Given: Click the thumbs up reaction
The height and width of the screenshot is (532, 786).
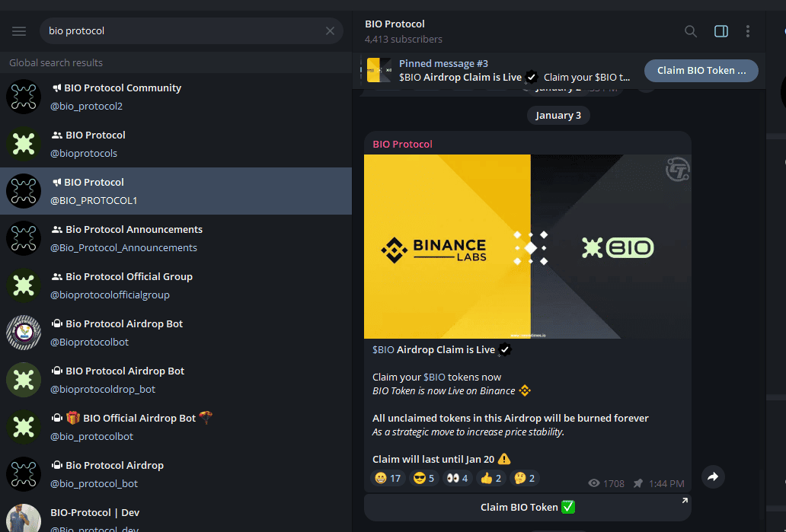Looking at the screenshot, I should pos(490,479).
